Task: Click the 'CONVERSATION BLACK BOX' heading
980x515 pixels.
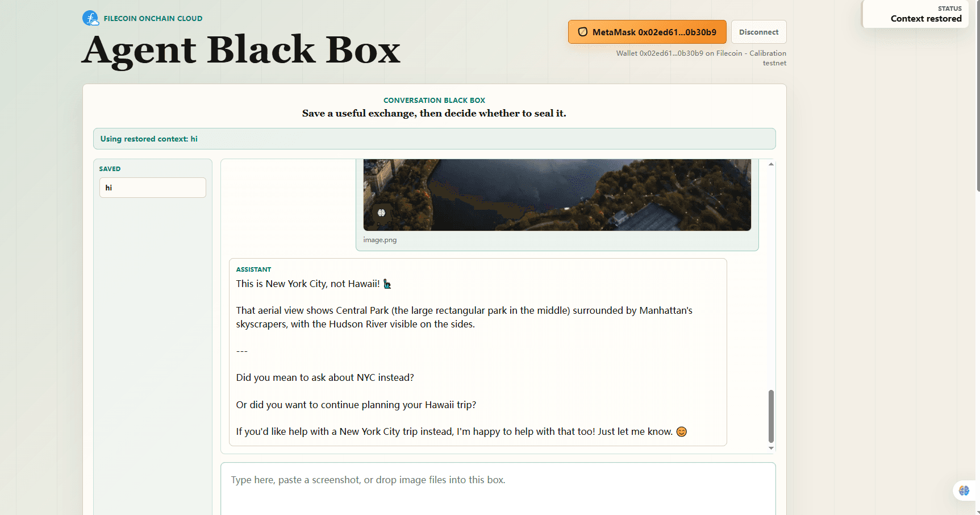Action: coord(435,100)
